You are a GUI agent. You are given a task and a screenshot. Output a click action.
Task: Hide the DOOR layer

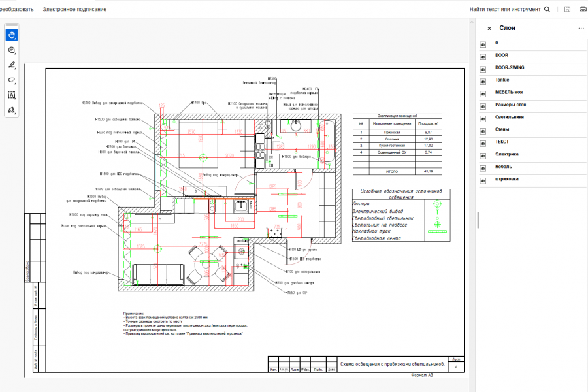pyautogui.click(x=483, y=57)
